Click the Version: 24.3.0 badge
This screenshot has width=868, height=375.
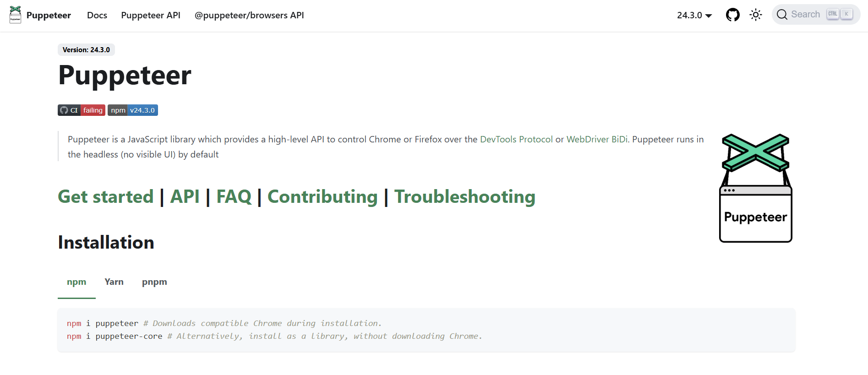86,49
